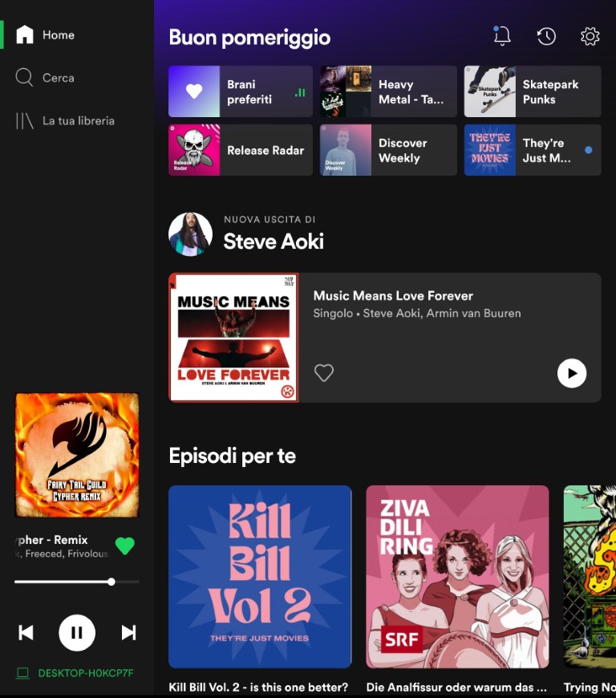Click the Home house icon
Viewport: 616px width, 698px height.
(x=25, y=34)
